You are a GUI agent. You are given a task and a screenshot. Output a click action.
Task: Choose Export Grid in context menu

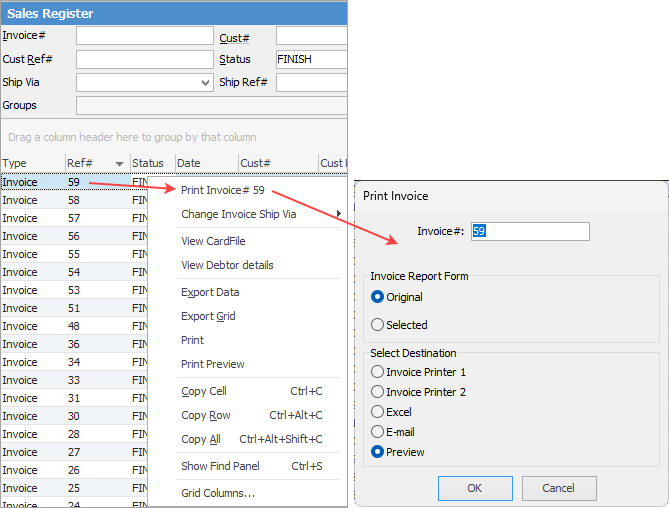tap(208, 316)
